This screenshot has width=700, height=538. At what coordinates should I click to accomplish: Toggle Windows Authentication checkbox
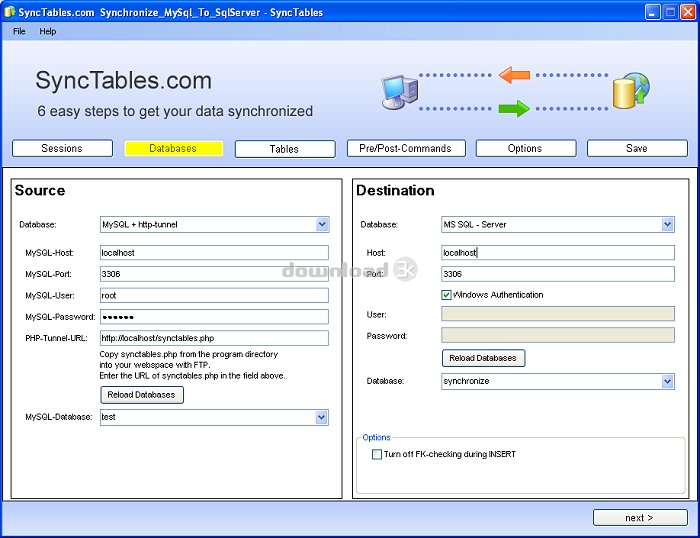point(447,295)
